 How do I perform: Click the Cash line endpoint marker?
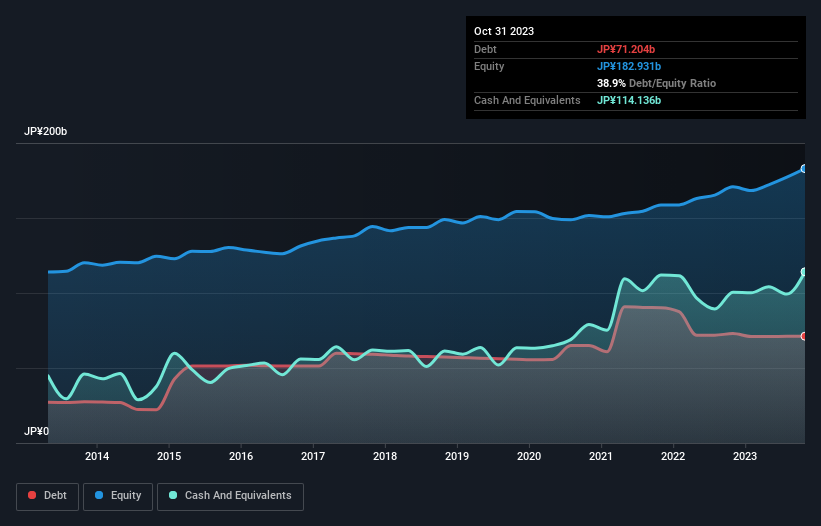(x=803, y=272)
